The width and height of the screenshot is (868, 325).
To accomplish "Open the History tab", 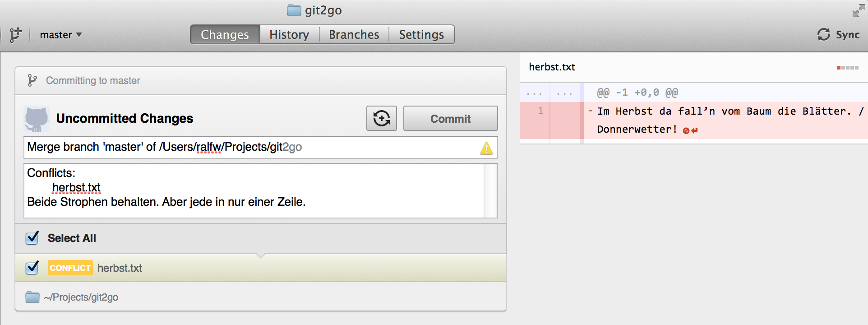I will click(x=289, y=35).
